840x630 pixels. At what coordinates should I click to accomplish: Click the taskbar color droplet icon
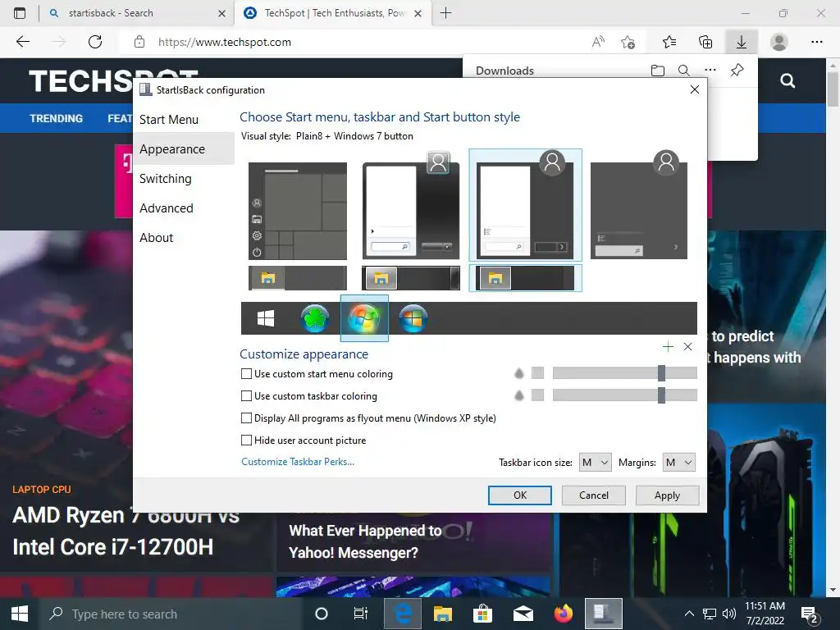tap(518, 395)
